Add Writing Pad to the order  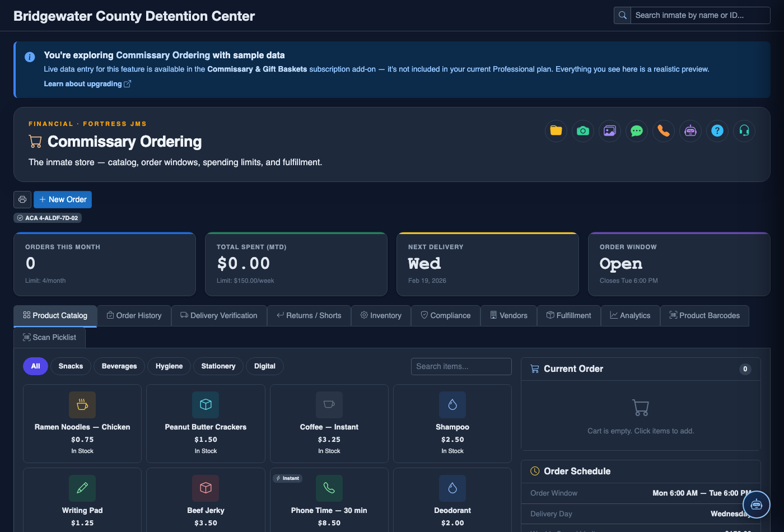[82, 500]
